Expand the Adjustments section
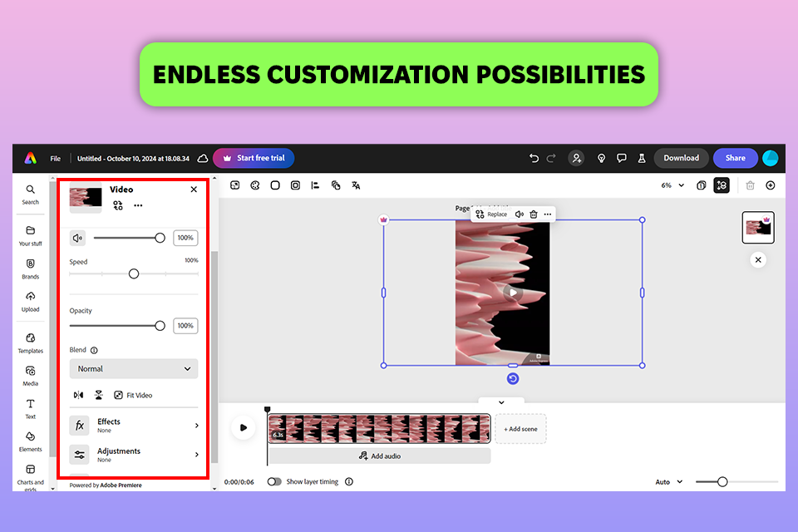The width and height of the screenshot is (798, 532). point(134,455)
